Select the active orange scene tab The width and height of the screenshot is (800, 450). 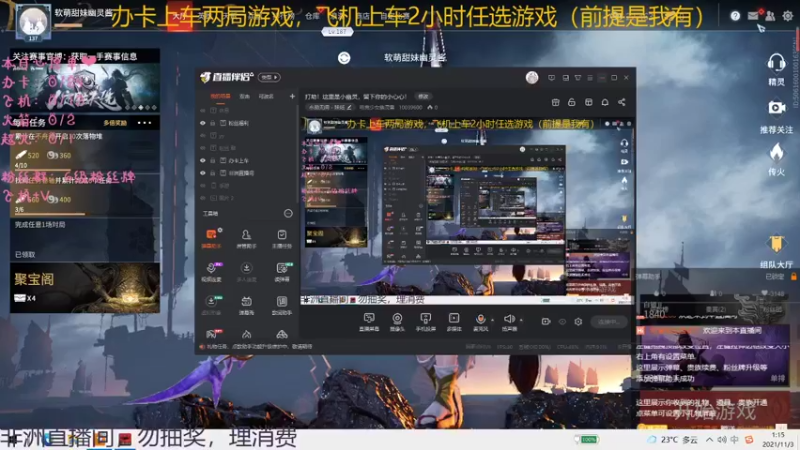point(220,96)
